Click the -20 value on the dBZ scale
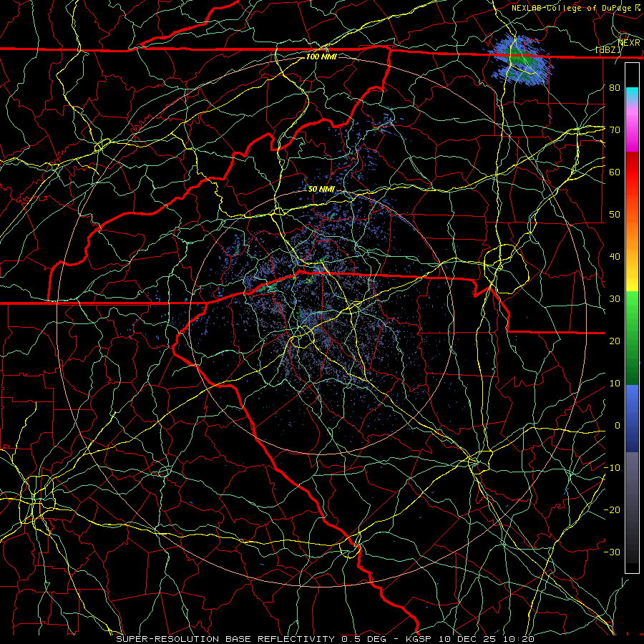 point(612,509)
